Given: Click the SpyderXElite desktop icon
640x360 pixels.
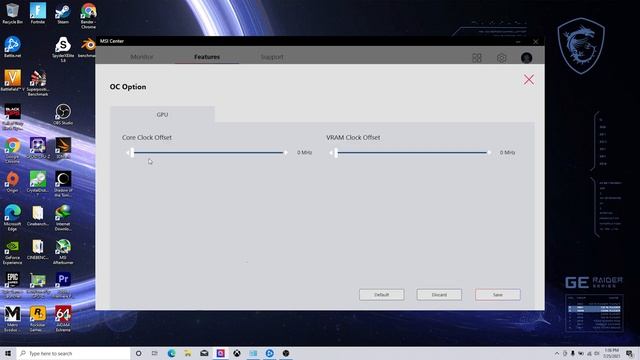Looking at the screenshot, I should pos(63,49).
